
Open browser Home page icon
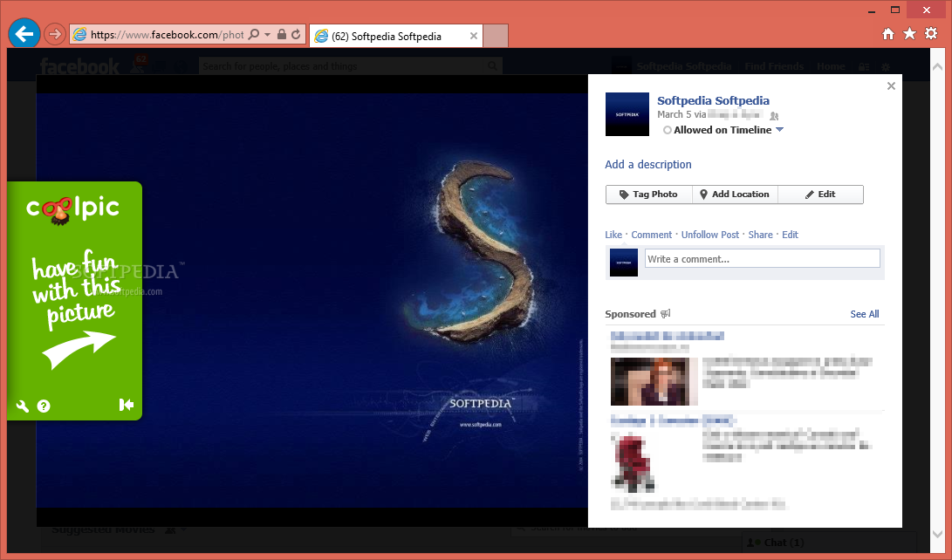tap(887, 34)
